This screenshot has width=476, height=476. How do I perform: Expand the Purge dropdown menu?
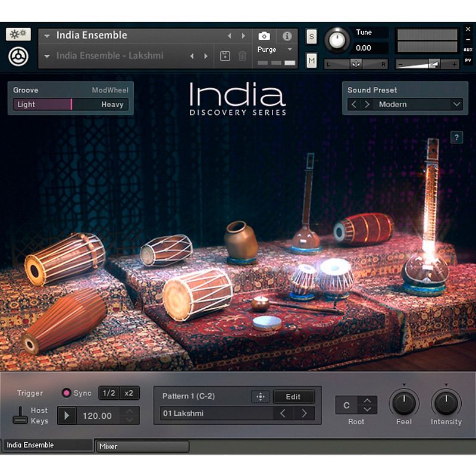pyautogui.click(x=290, y=50)
